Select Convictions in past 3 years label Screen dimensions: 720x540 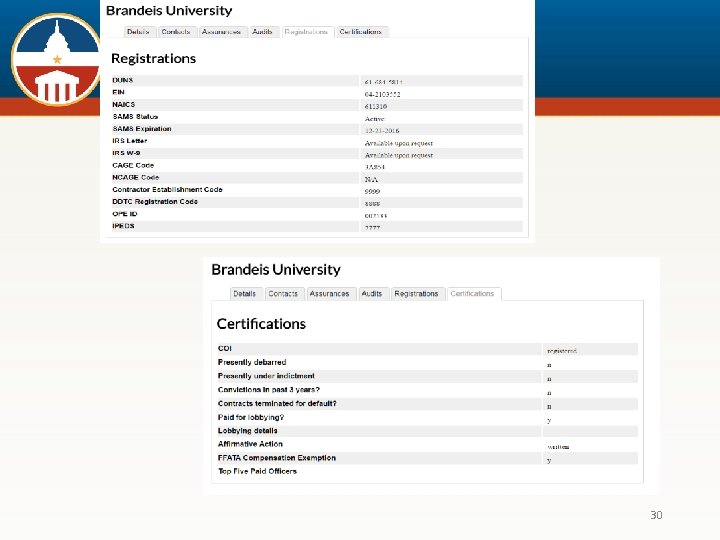point(269,390)
